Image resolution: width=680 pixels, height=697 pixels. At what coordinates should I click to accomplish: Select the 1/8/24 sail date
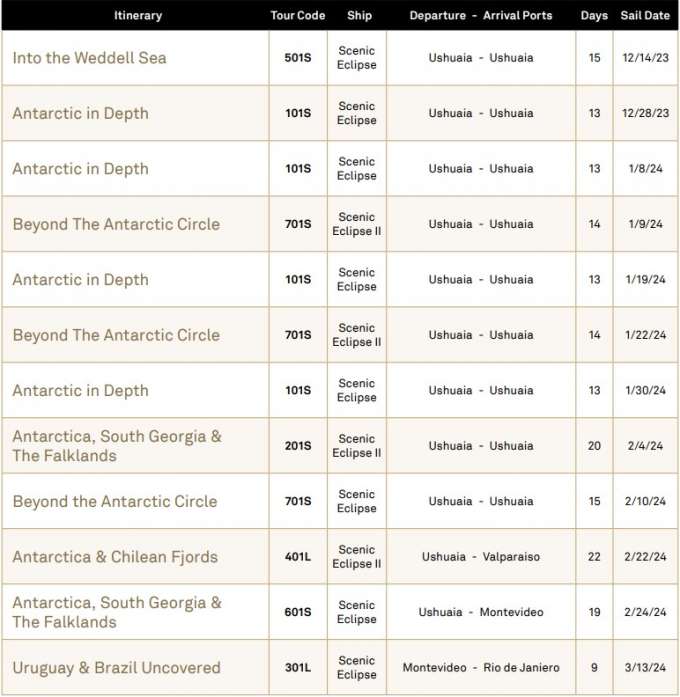coord(645,169)
